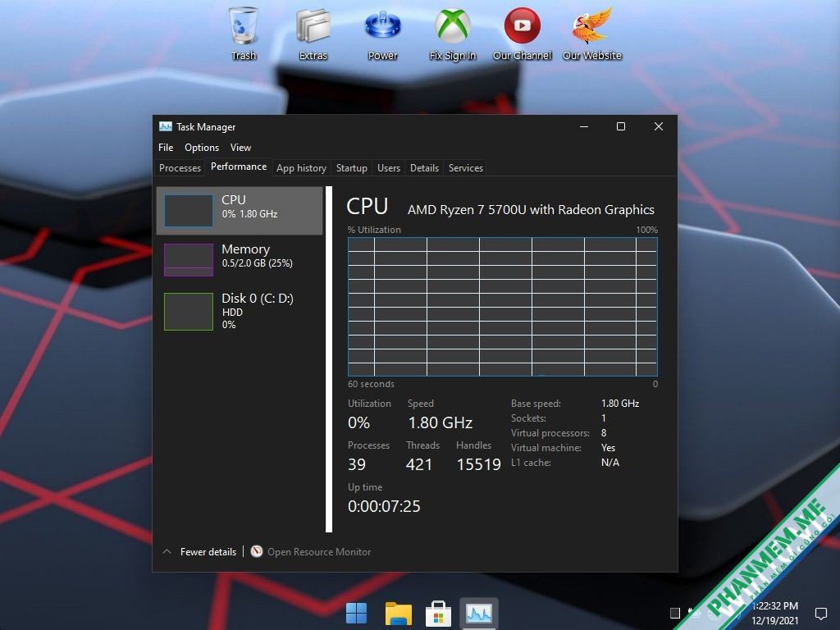This screenshot has width=840, height=630.
Task: Launch Microsoft Store from the taskbar
Action: pyautogui.click(x=438, y=614)
